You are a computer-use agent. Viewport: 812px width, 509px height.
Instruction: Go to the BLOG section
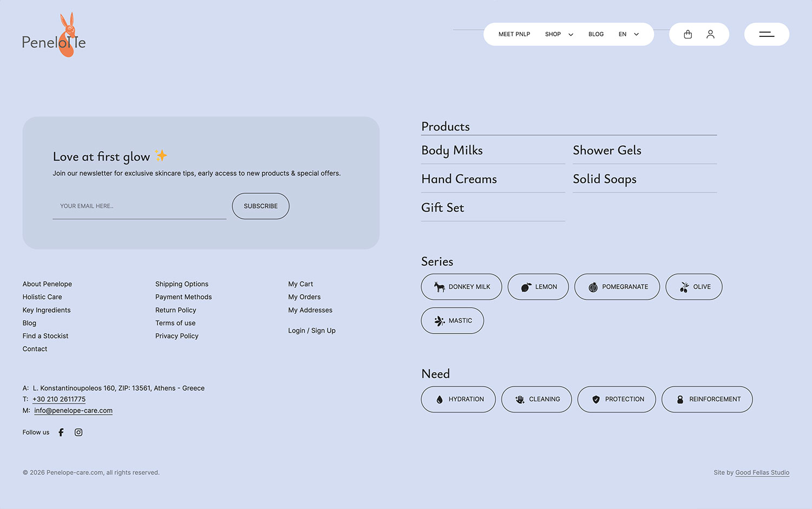point(595,34)
